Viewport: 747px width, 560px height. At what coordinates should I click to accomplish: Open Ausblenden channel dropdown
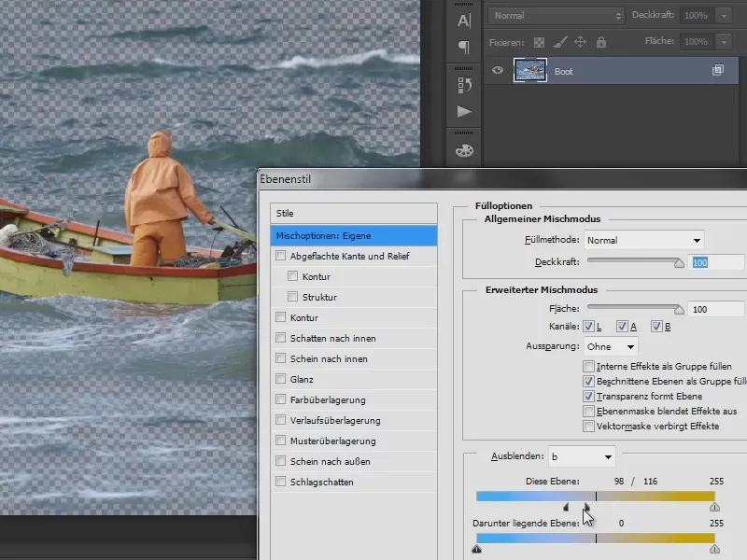point(582,456)
